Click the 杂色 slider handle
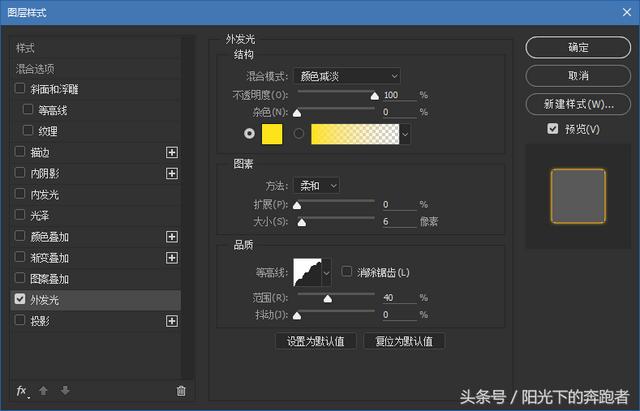This screenshot has width=640, height=411. (x=297, y=113)
